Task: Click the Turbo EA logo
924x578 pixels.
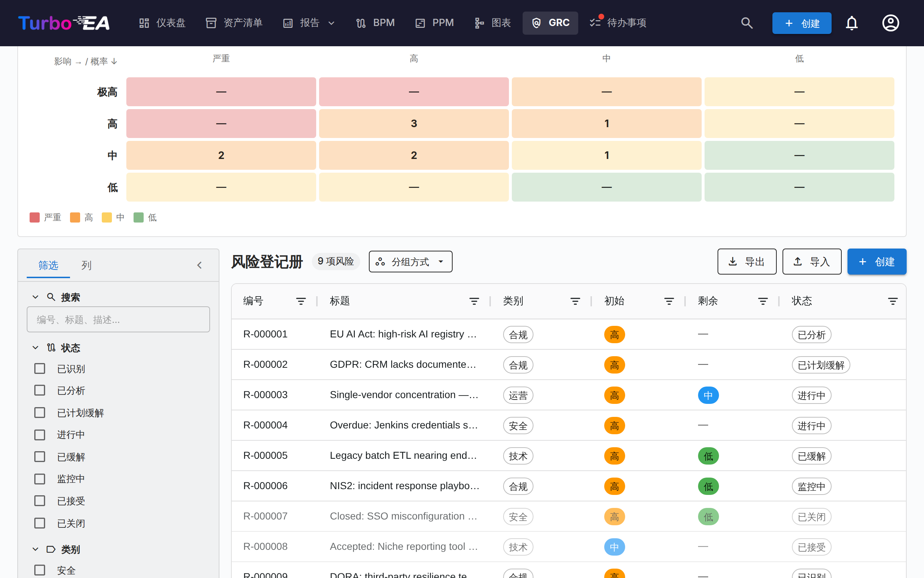Action: pos(64,23)
